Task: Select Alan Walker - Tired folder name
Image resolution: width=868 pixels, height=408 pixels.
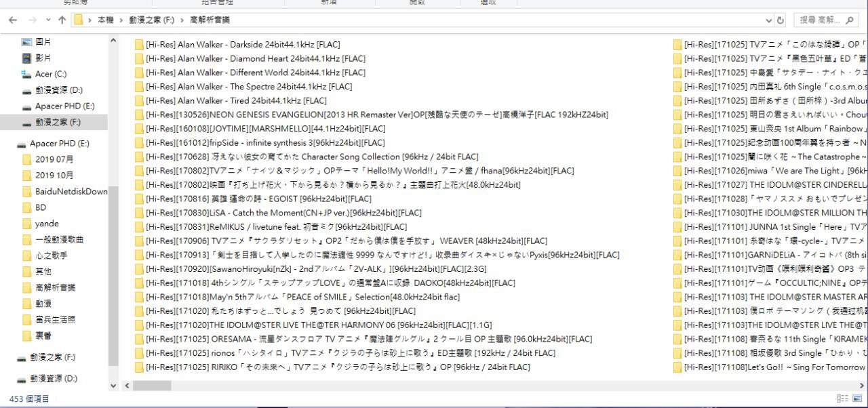Action: 236,100
